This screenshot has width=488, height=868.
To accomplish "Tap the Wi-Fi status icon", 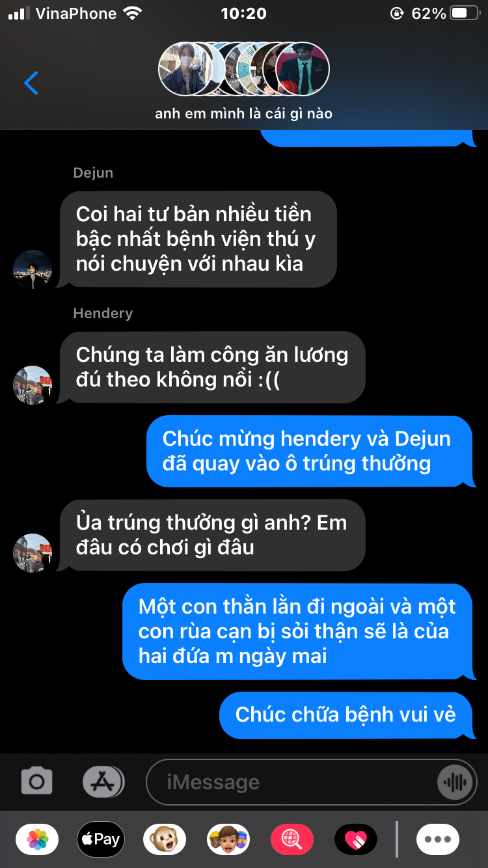I will point(133,14).
